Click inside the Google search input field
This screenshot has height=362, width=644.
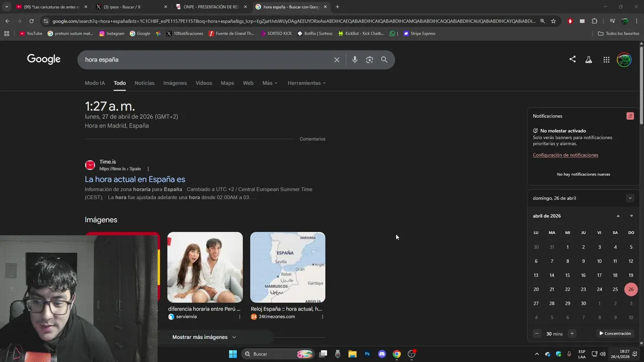[206, 59]
